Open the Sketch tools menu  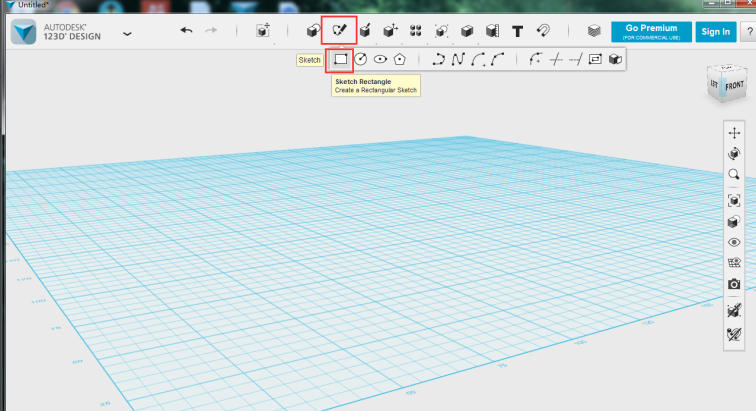click(339, 30)
